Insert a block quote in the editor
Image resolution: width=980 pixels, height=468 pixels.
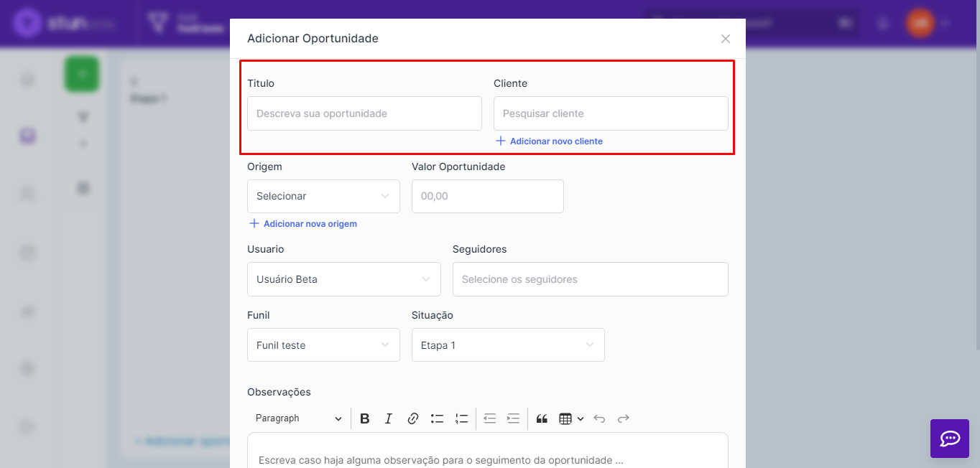point(542,418)
